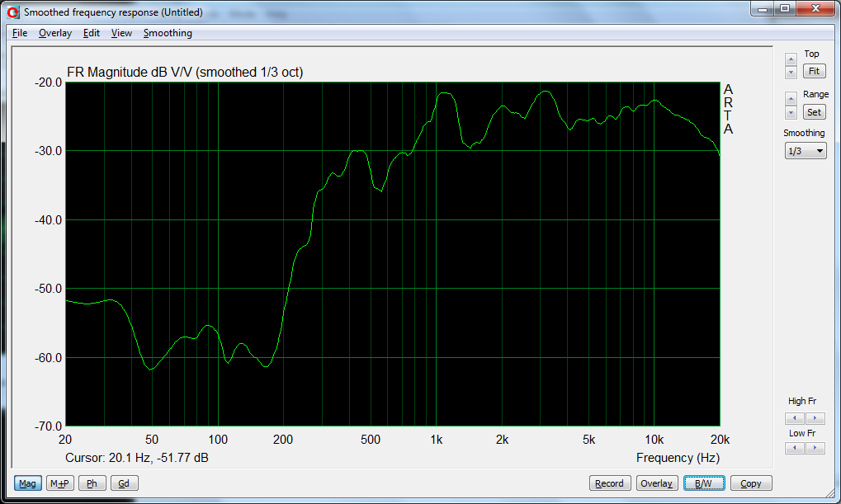
Task: Click the -40.0 axis label
Action: [x=48, y=219]
